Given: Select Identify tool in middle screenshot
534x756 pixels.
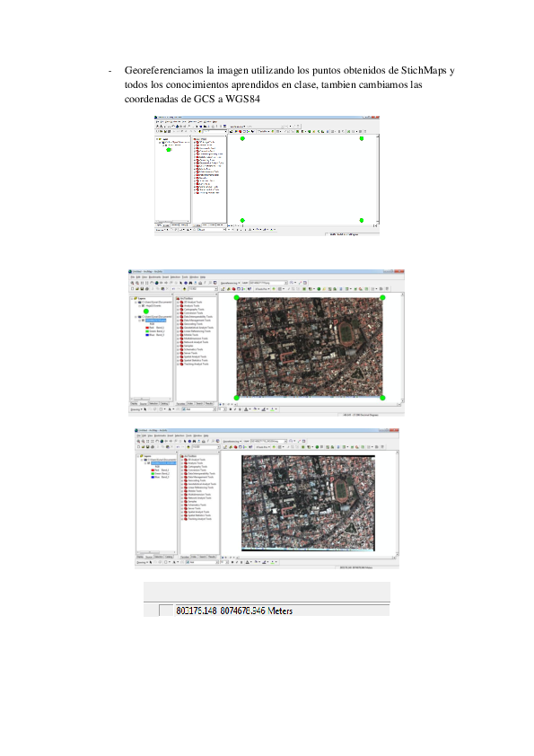Looking at the screenshot, I should (x=186, y=283).
